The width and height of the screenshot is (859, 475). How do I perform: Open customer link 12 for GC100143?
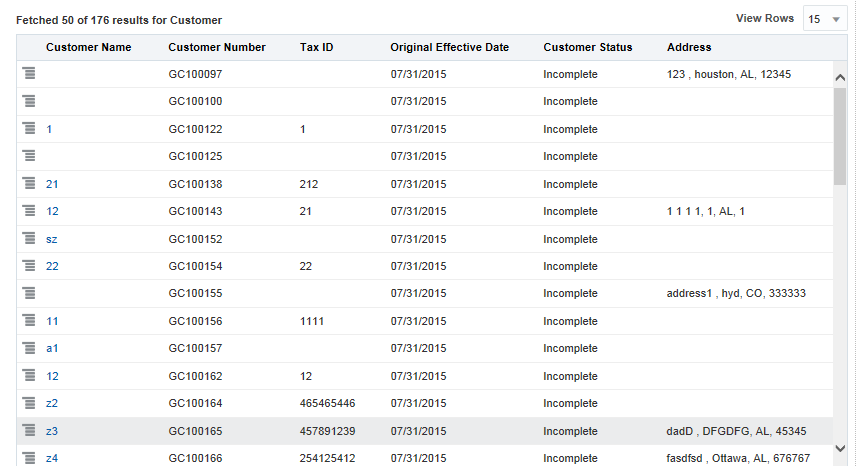52,211
